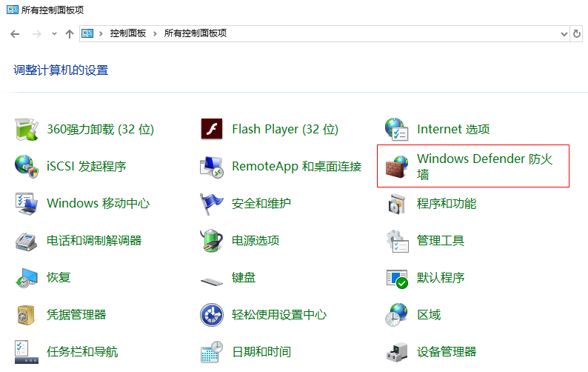Click the 安全和维护 flag icon
Screen dimensions: 588x372
pos(212,204)
